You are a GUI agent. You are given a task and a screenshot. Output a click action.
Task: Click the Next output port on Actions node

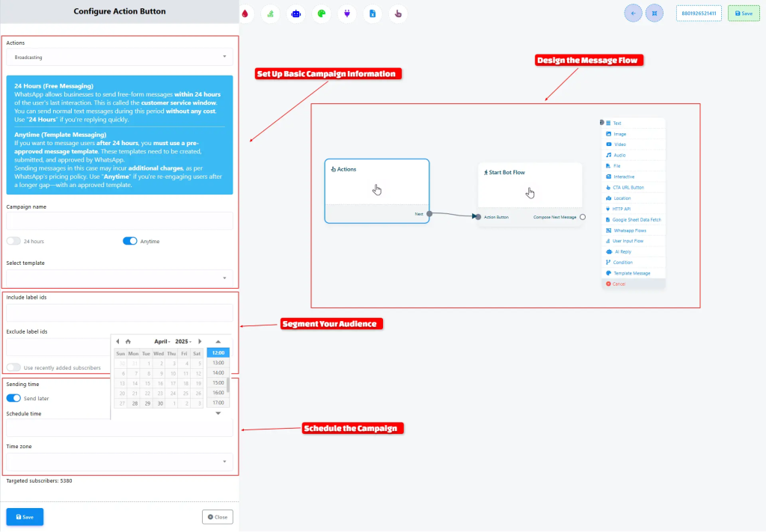point(429,213)
